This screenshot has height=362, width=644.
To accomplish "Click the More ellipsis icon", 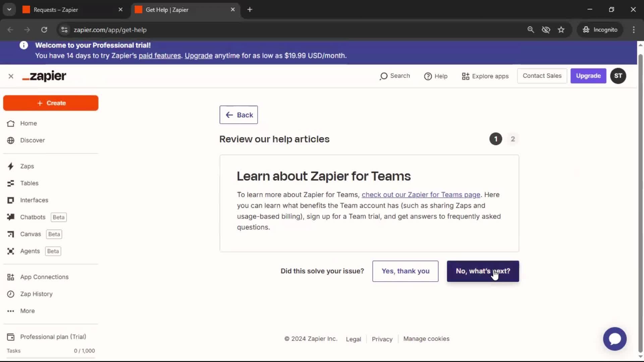I will tap(11, 311).
